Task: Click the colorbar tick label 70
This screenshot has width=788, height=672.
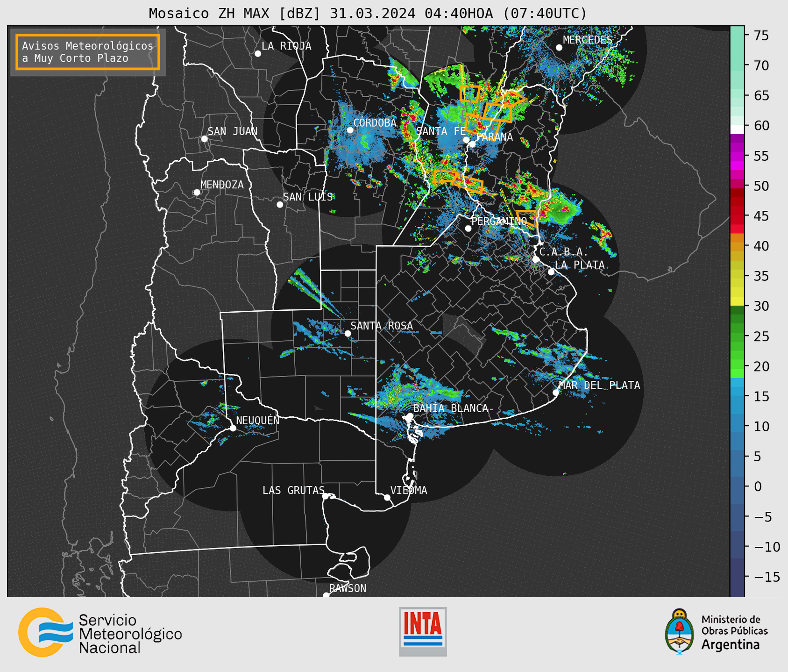Action: click(762, 65)
